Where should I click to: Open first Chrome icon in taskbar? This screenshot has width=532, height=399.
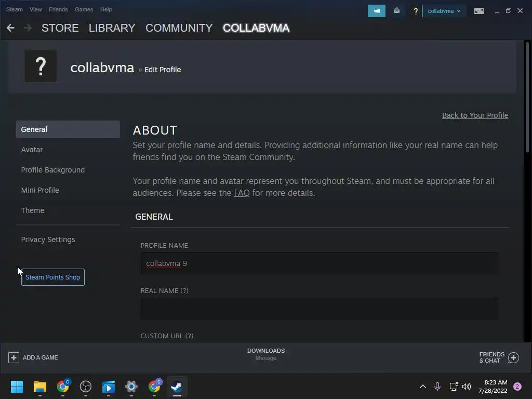pos(63,386)
